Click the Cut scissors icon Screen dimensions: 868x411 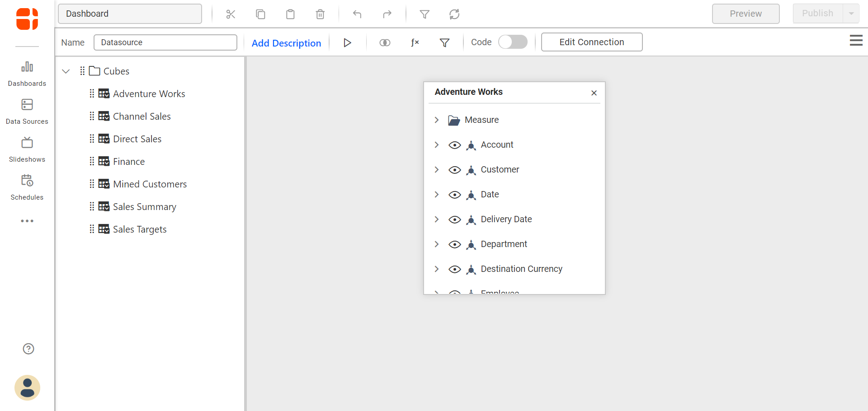pos(231,14)
